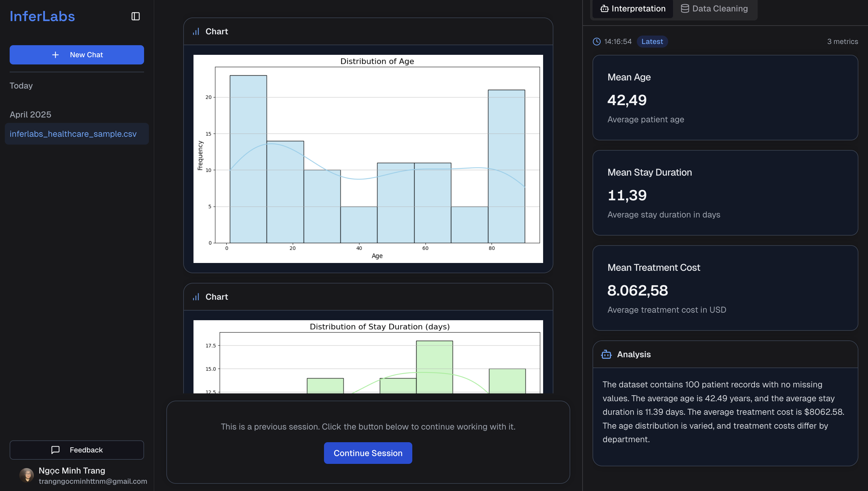Click the Analysis heading
Image resolution: width=868 pixels, height=491 pixels.
click(x=634, y=355)
